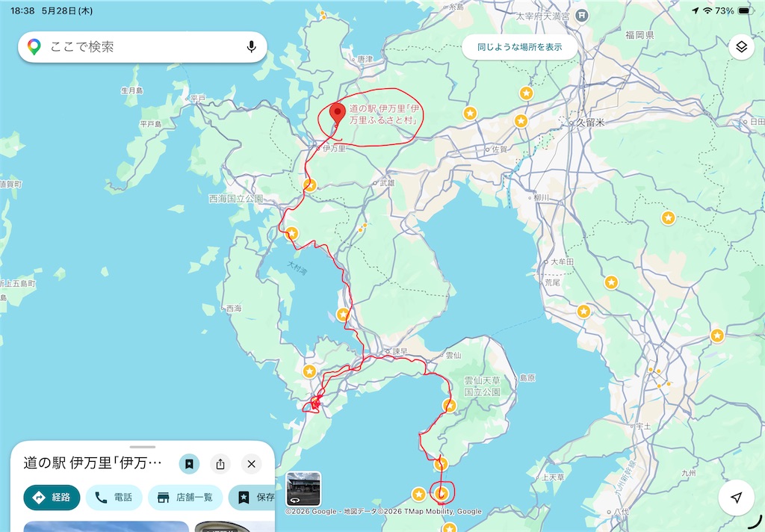Tap the Google Maps logo in search bar
This screenshot has width=765, height=532.
click(x=34, y=47)
